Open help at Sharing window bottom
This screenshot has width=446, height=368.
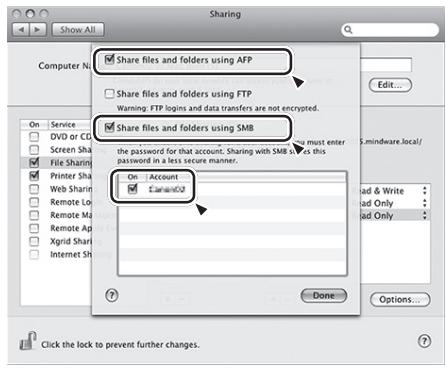pos(424,341)
